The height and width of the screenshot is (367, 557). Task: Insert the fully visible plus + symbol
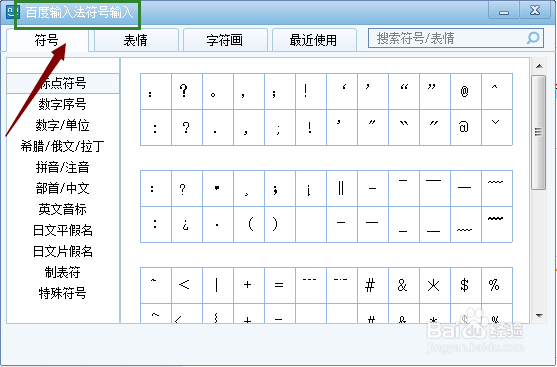pos(249,285)
